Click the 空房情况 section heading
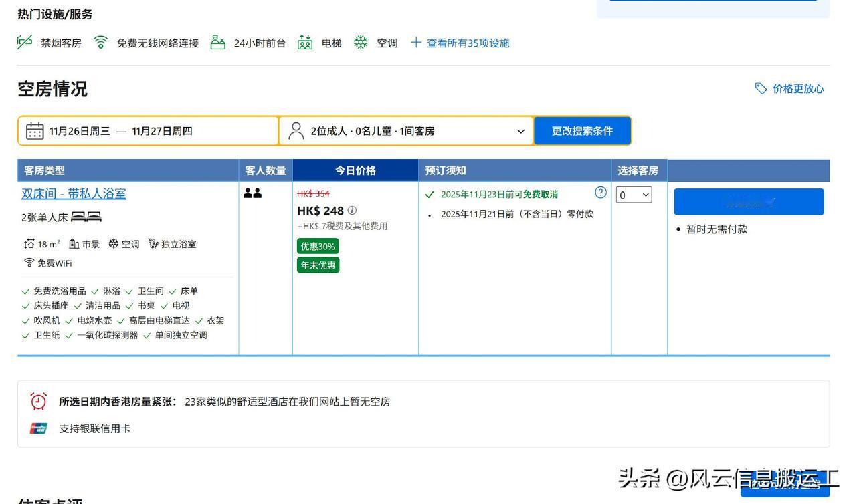The image size is (855, 504). tap(52, 89)
